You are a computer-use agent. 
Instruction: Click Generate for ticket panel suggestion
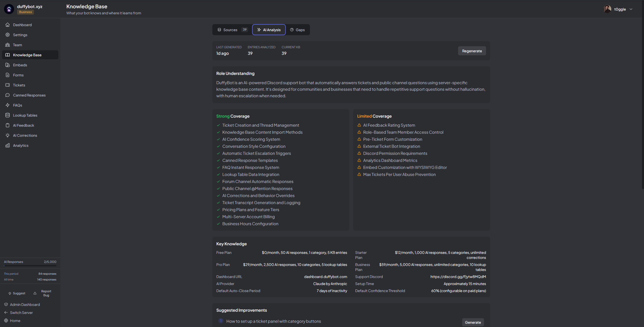[x=473, y=322]
